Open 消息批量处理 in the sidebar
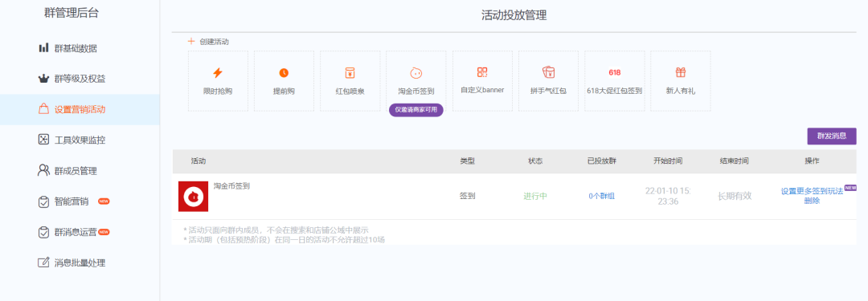The image size is (868, 301). point(80,262)
